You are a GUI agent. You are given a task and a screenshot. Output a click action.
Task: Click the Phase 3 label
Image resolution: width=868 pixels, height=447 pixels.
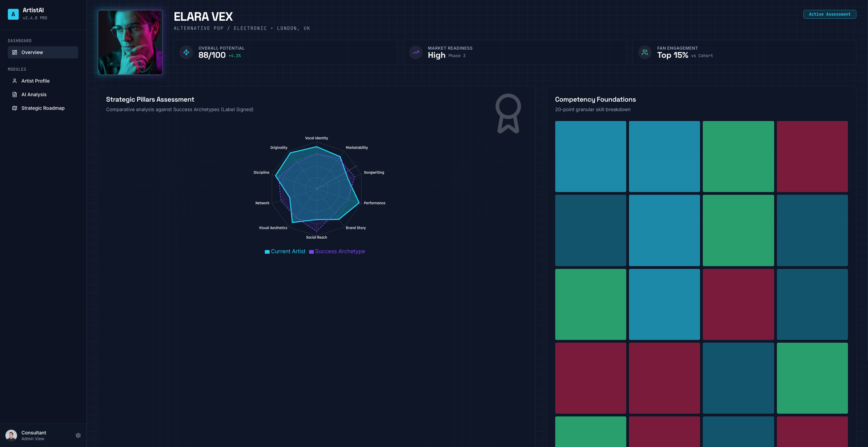457,56
